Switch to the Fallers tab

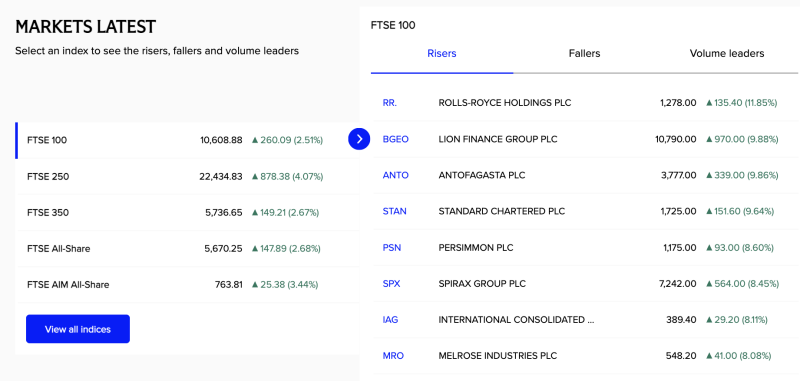pyautogui.click(x=584, y=54)
